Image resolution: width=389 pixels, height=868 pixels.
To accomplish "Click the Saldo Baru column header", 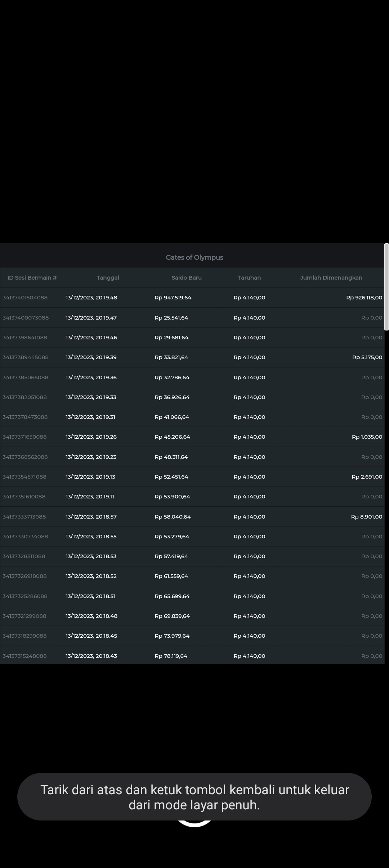I will [187, 277].
